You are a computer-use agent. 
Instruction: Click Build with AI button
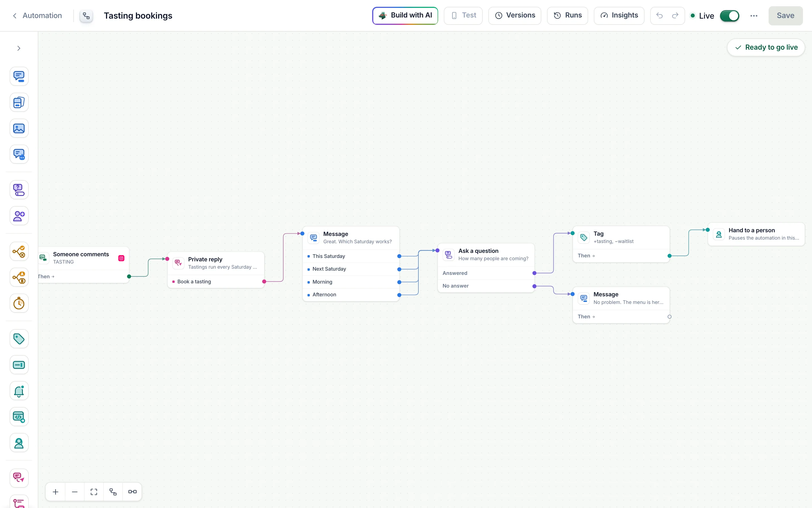point(405,16)
